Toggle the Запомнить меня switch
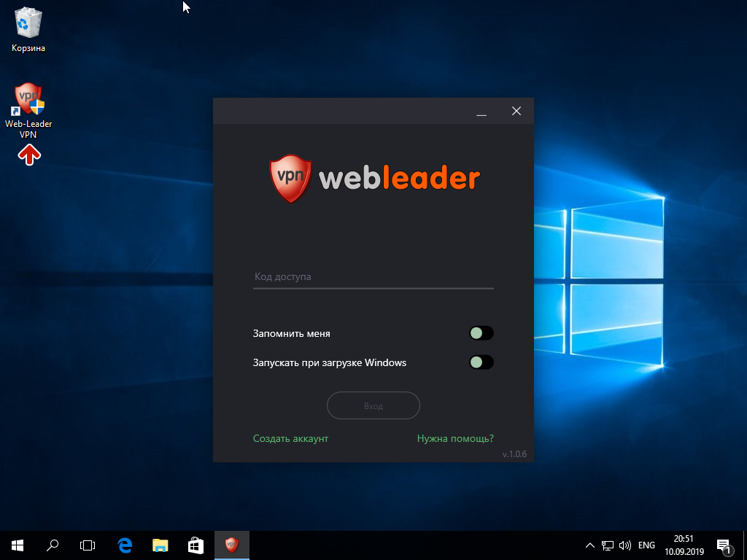The width and height of the screenshot is (747, 560). click(x=481, y=333)
